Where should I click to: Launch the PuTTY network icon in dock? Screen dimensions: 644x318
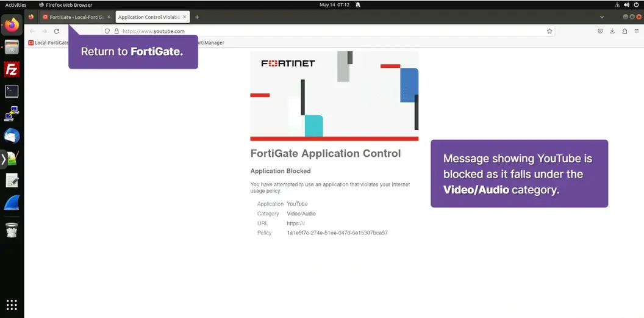pyautogui.click(x=12, y=114)
